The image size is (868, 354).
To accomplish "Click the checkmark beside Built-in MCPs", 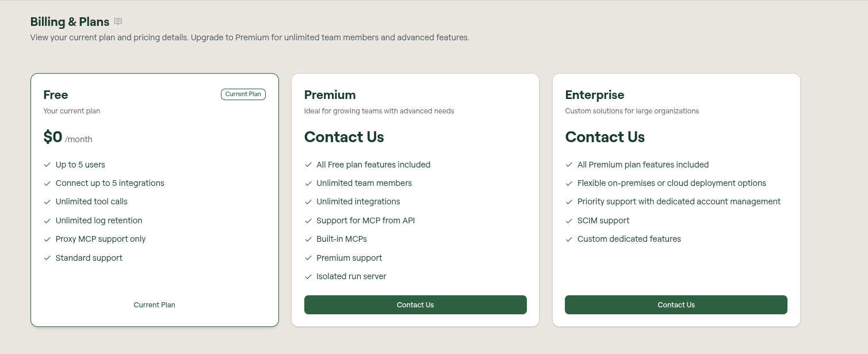I will click(308, 239).
